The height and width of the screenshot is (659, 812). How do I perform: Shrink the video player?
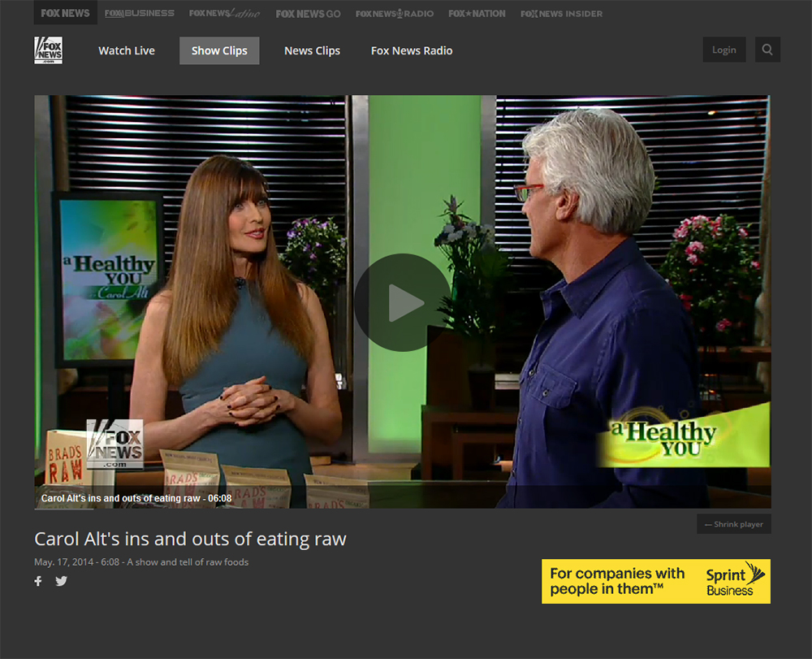tap(734, 524)
